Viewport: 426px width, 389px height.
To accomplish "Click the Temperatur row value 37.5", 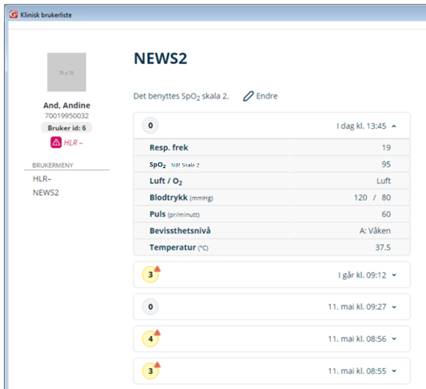I will point(383,247).
